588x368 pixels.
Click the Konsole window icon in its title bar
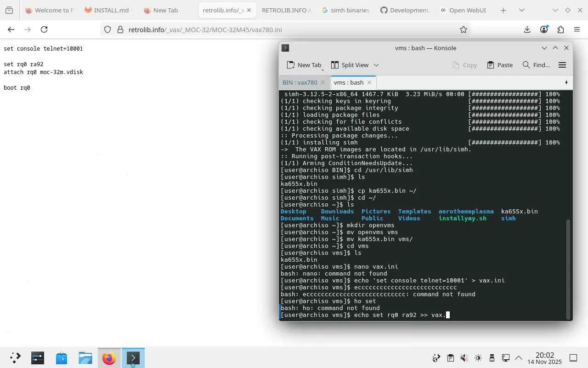click(x=285, y=48)
